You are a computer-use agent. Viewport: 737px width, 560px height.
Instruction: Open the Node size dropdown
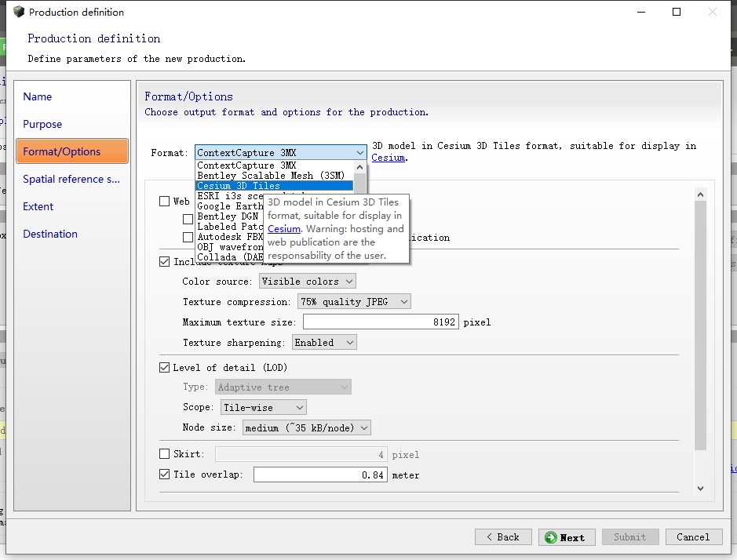pos(306,427)
